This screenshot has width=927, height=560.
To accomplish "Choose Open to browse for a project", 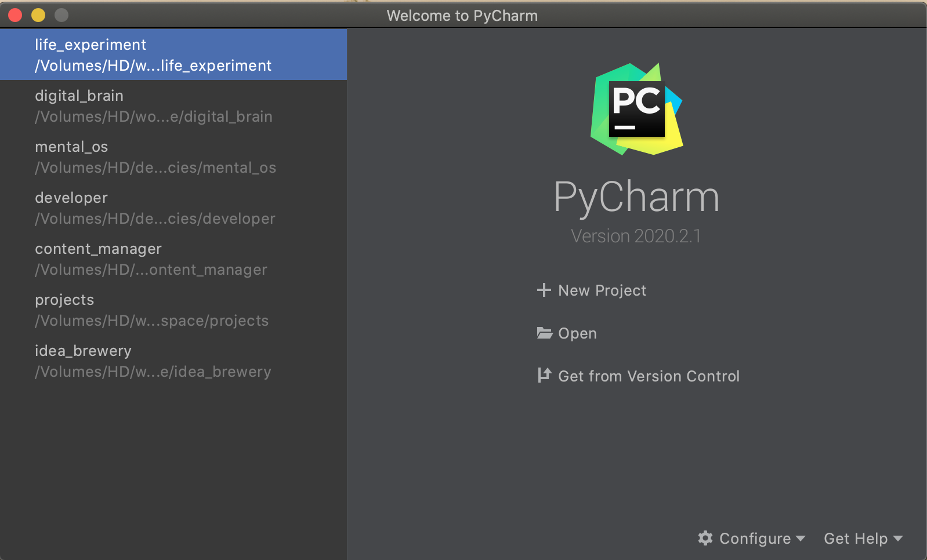I will point(577,333).
